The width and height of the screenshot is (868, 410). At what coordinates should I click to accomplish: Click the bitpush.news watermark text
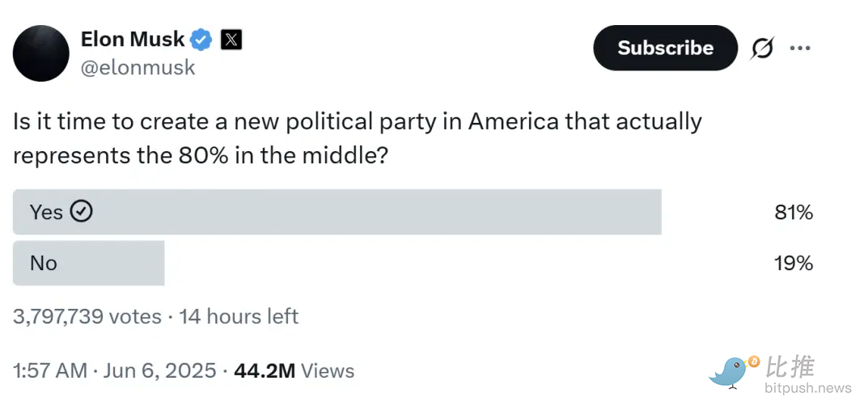pyautogui.click(x=807, y=388)
